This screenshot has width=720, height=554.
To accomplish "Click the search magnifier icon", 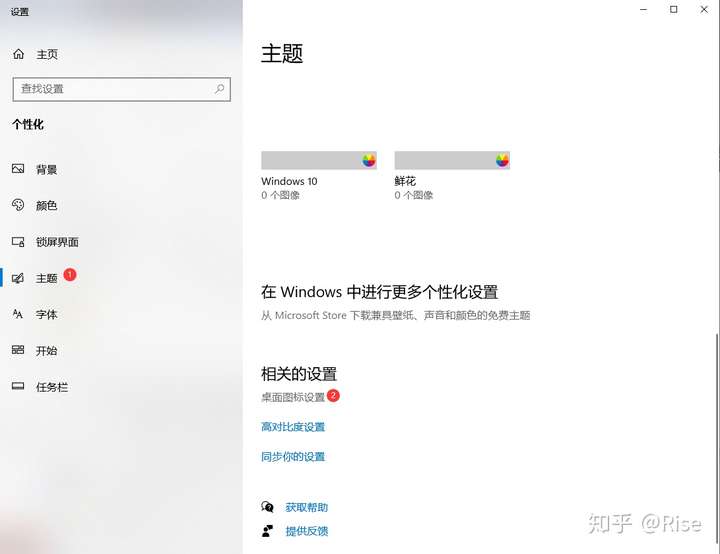I will (219, 89).
